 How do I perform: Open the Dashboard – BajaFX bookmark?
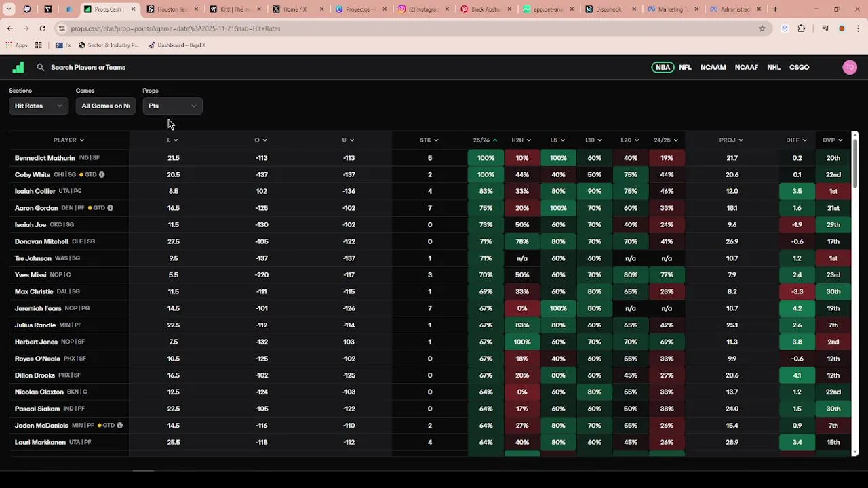coord(176,45)
